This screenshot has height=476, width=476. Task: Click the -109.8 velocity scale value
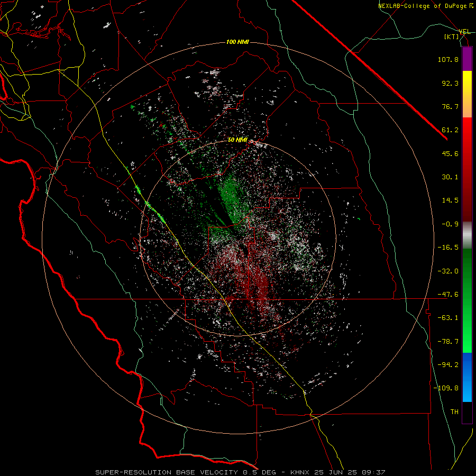[446, 388]
